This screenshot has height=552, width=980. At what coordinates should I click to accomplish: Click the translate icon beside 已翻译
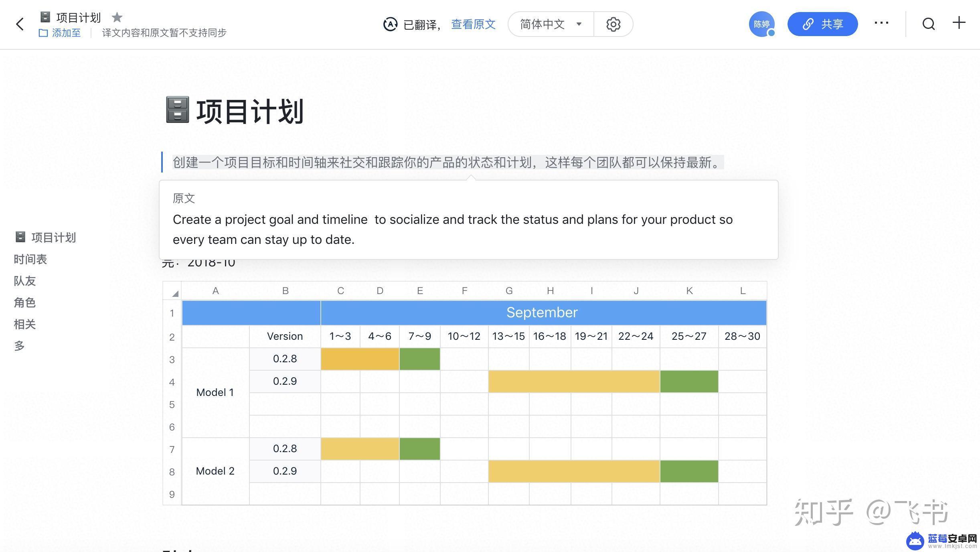coord(390,24)
